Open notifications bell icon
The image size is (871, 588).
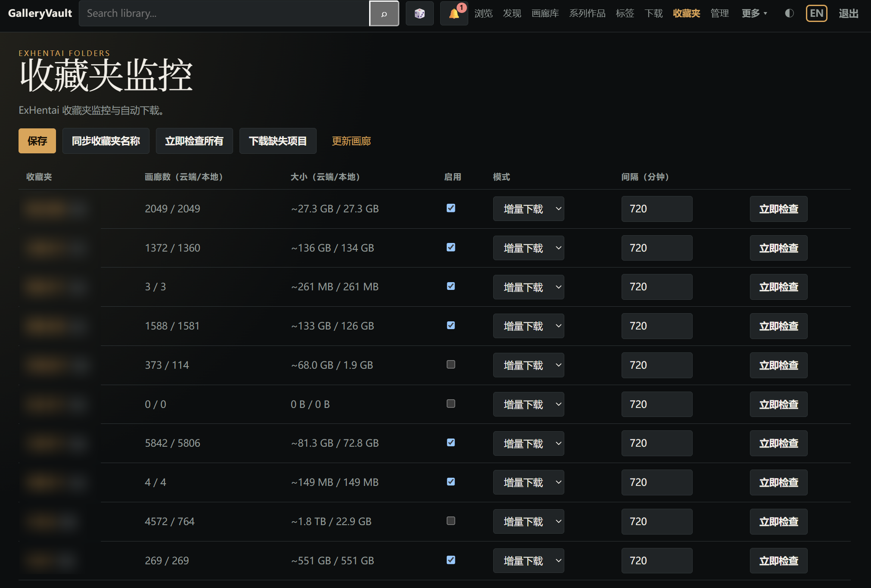pyautogui.click(x=454, y=13)
